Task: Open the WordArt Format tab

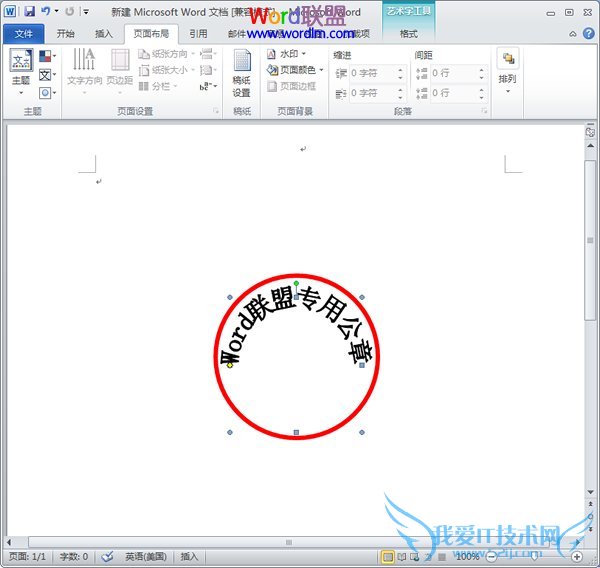Action: coord(408,34)
